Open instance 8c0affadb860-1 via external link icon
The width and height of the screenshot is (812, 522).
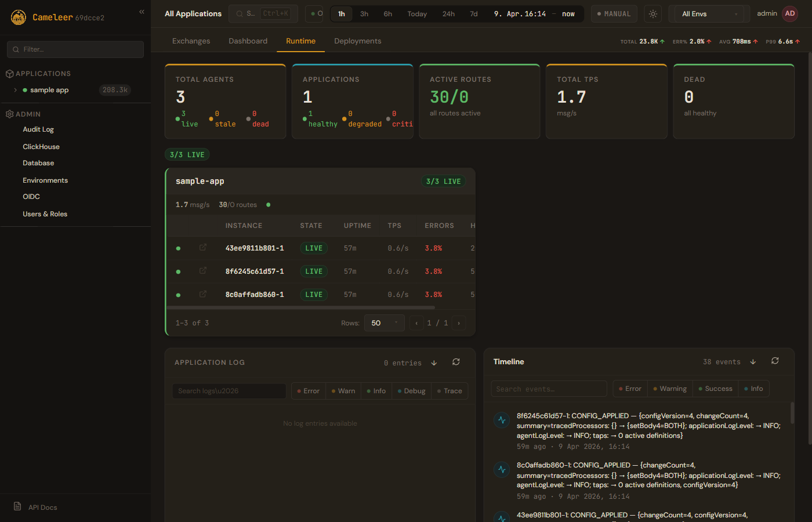[x=203, y=294]
